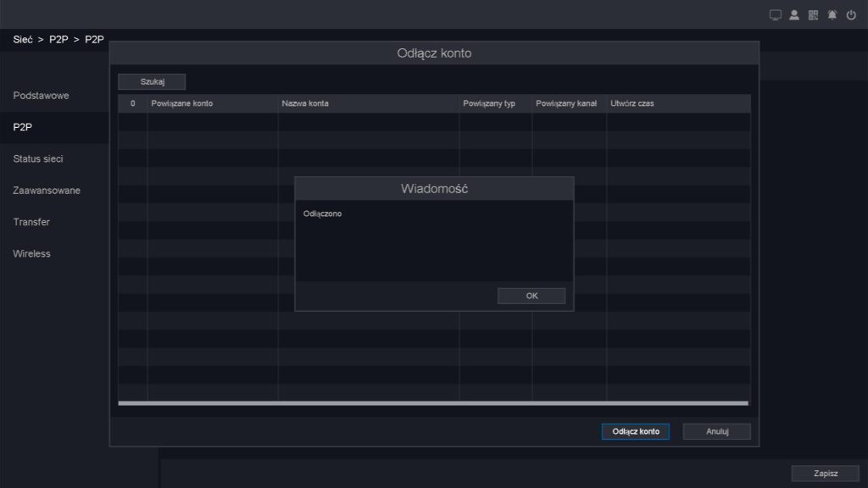This screenshot has width=868, height=488.
Task: Click the monitor live view icon
Action: point(775,14)
